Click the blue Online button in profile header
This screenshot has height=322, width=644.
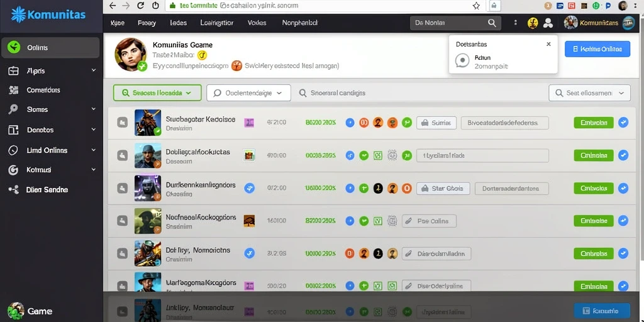(597, 49)
